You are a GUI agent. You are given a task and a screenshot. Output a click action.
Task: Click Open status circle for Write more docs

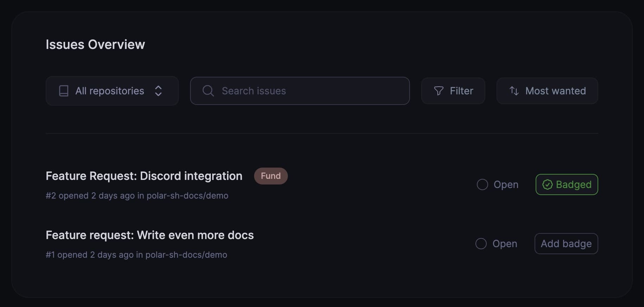pyautogui.click(x=481, y=244)
